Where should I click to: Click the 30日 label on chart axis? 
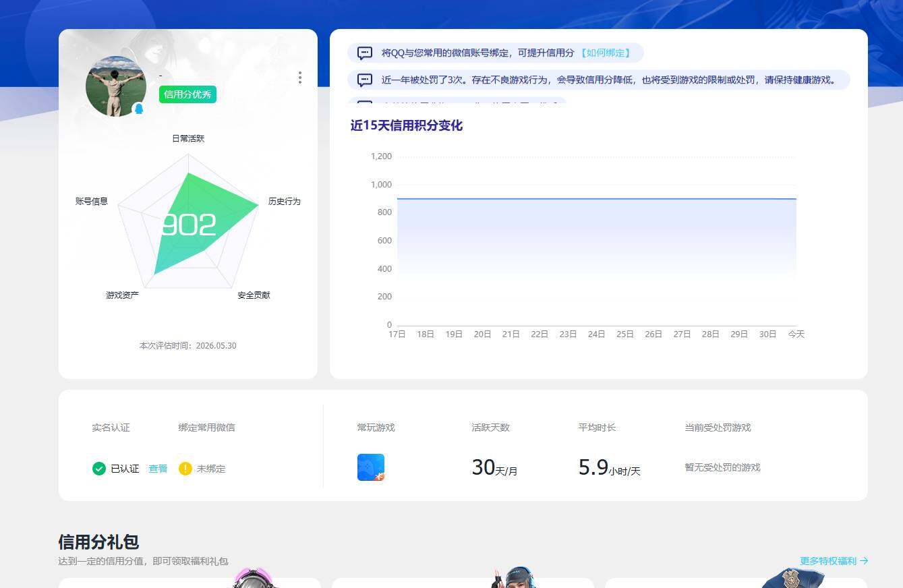point(768,334)
